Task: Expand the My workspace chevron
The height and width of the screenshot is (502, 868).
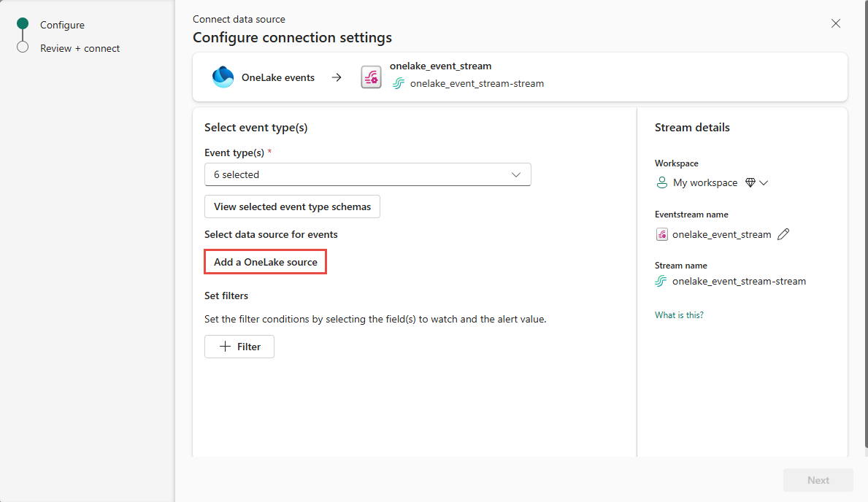Action: (x=764, y=183)
